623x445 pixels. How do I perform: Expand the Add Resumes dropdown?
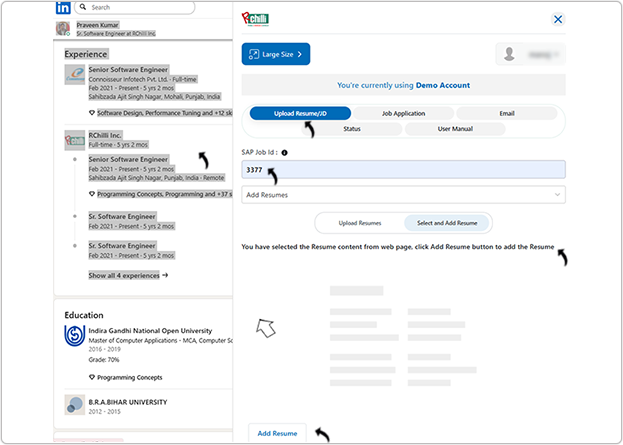[x=403, y=195]
